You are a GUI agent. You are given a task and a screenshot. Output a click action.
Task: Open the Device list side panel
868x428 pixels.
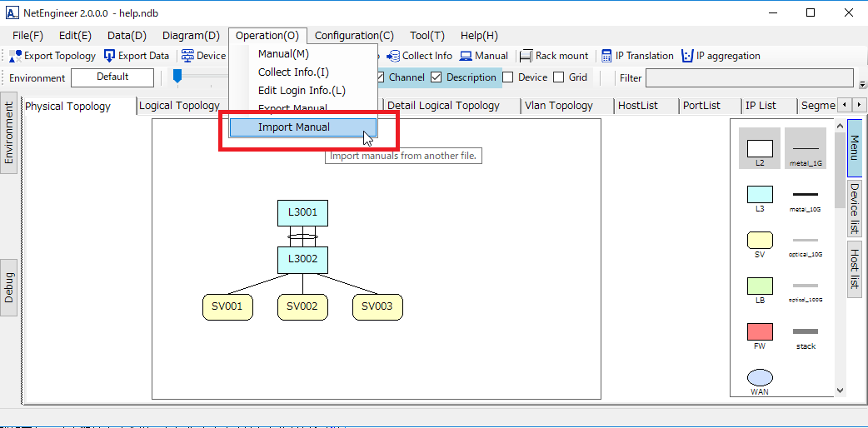click(x=855, y=209)
